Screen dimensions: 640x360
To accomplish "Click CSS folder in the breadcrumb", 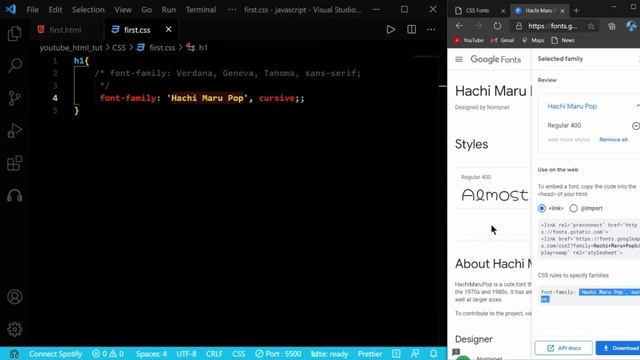I will pos(119,48).
